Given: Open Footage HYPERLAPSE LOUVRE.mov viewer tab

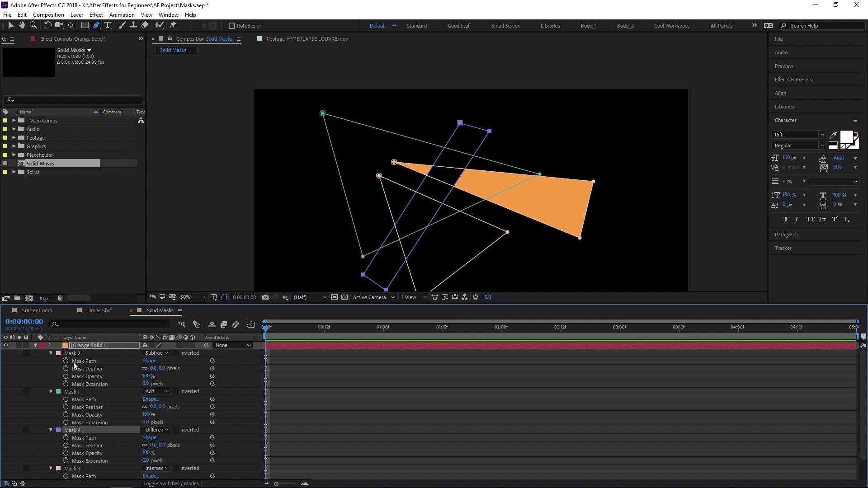Looking at the screenshot, I should coord(307,39).
